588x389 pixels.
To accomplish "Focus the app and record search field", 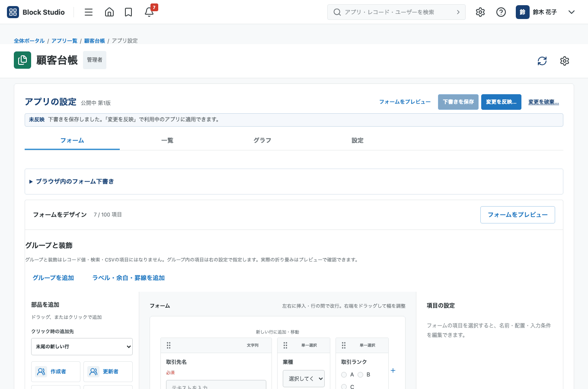I will tap(396, 12).
